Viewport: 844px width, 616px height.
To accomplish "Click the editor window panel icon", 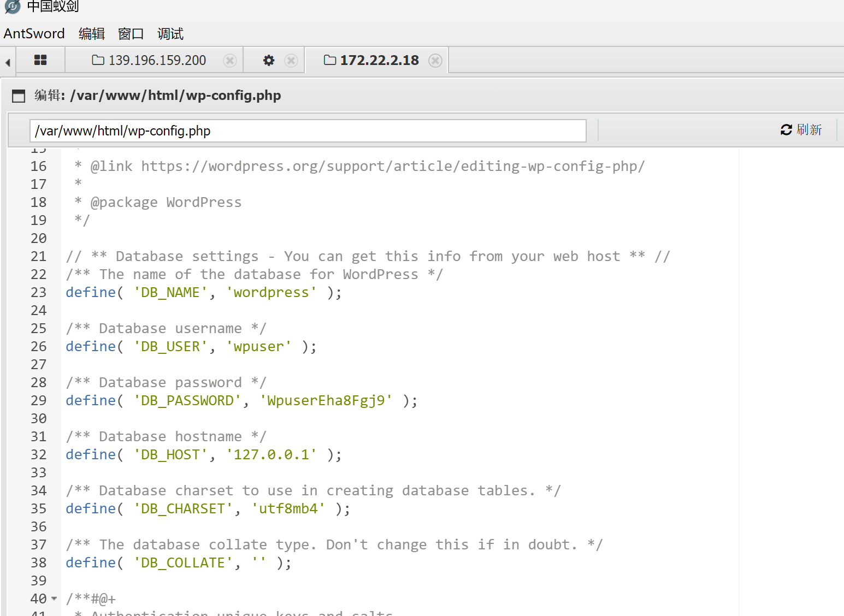I will click(x=19, y=96).
